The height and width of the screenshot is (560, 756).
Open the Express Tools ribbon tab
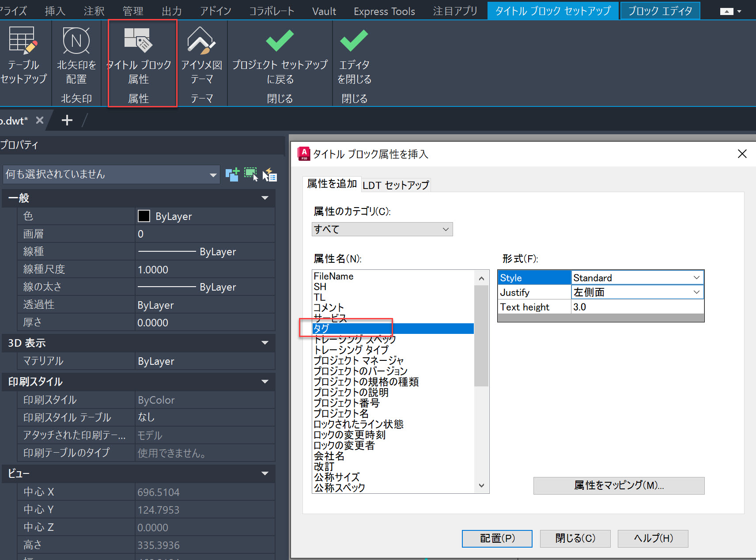[384, 11]
